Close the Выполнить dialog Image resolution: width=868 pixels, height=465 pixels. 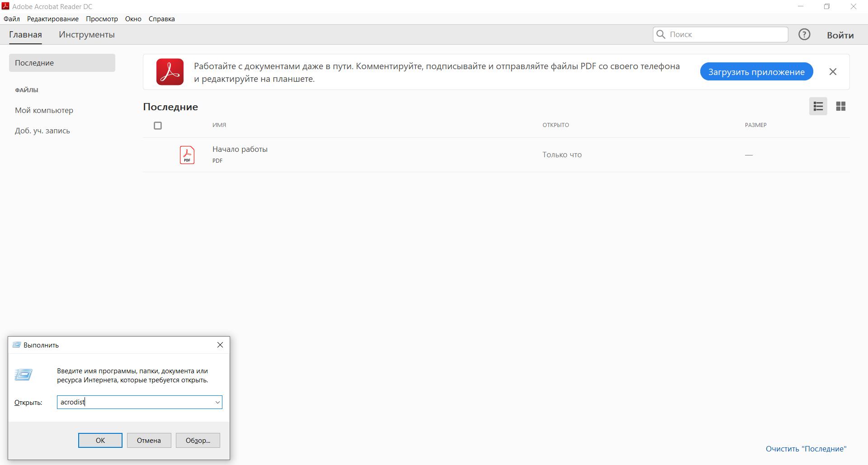click(x=220, y=345)
